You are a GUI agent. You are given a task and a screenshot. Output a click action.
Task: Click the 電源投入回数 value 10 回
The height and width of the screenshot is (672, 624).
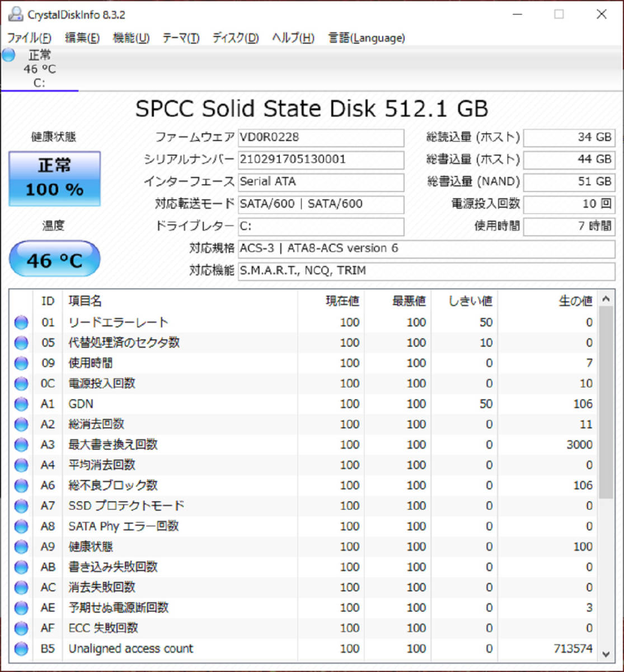tap(569, 204)
